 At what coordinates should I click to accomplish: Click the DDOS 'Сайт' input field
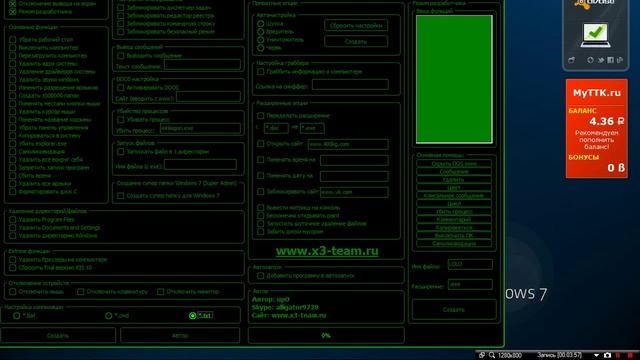(x=208, y=97)
